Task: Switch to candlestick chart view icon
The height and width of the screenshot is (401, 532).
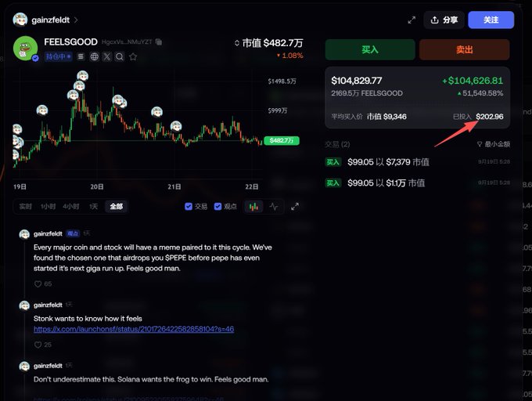Action: click(x=253, y=207)
